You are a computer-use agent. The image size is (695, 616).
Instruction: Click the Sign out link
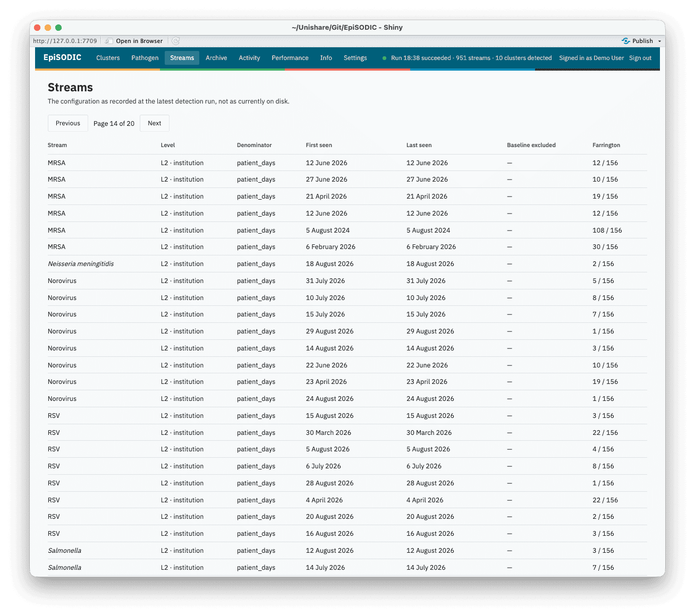(640, 58)
